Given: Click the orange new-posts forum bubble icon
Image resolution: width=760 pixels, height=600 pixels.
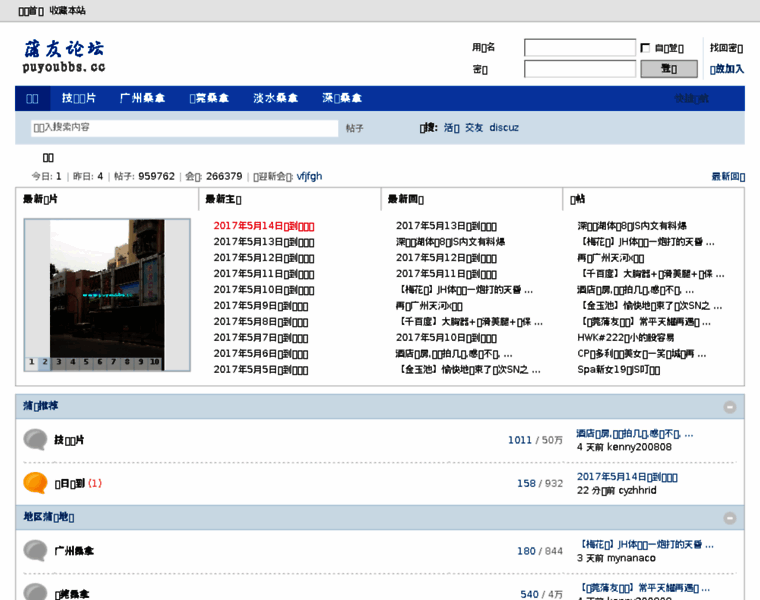Looking at the screenshot, I should pyautogui.click(x=35, y=484).
